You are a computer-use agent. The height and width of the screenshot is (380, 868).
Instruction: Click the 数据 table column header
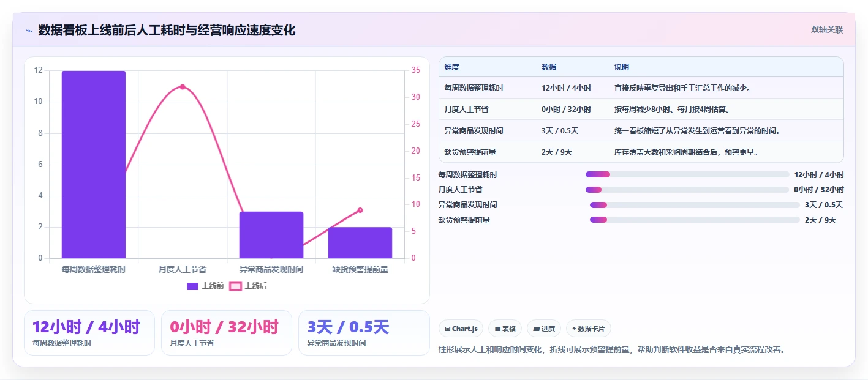[x=549, y=67]
